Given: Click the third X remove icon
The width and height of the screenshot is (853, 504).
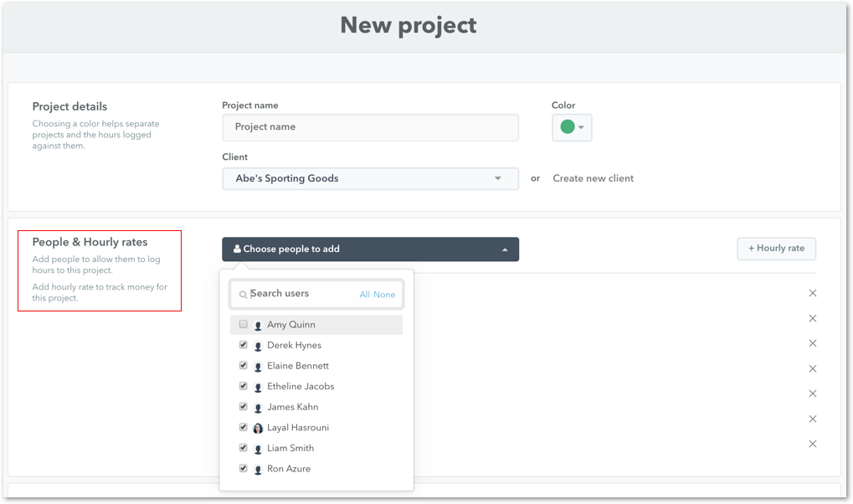Looking at the screenshot, I should [812, 343].
